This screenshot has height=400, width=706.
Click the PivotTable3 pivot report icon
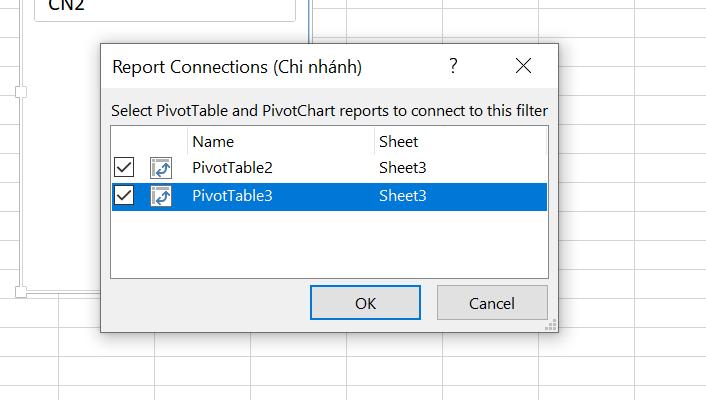coord(161,196)
